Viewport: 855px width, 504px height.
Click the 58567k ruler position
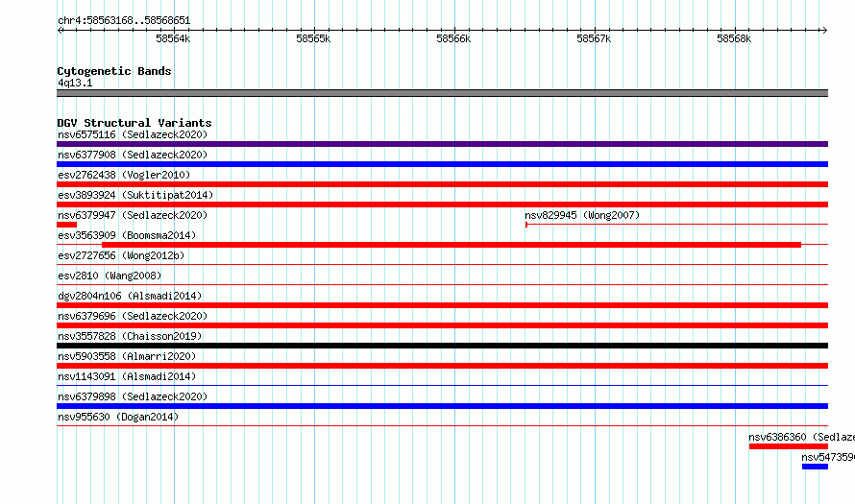[594, 38]
